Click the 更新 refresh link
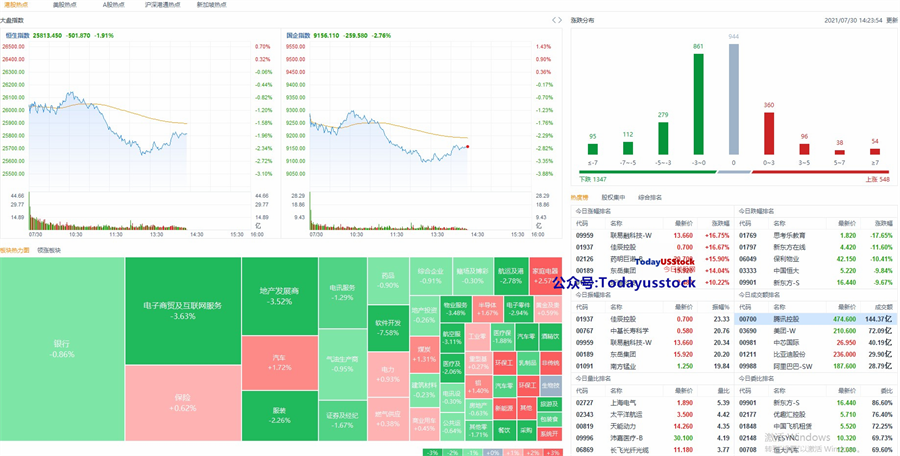Image resolution: width=900 pixels, height=456 pixels. [892, 20]
